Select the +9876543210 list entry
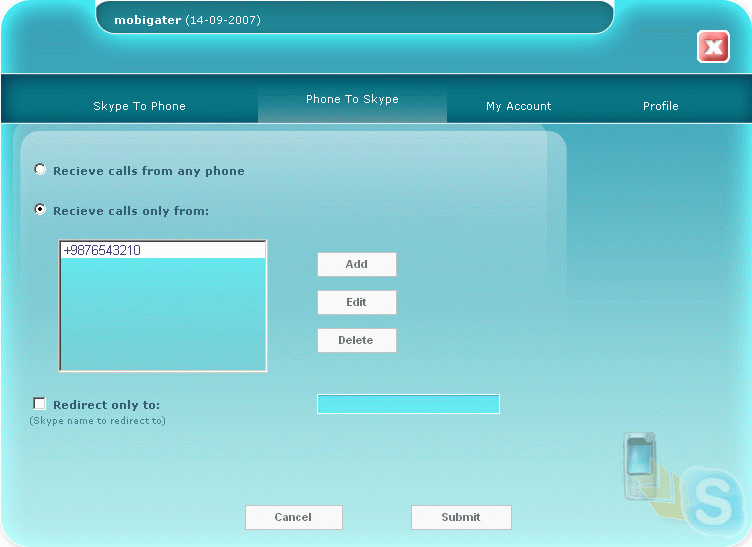The height and width of the screenshot is (547, 752). point(163,251)
